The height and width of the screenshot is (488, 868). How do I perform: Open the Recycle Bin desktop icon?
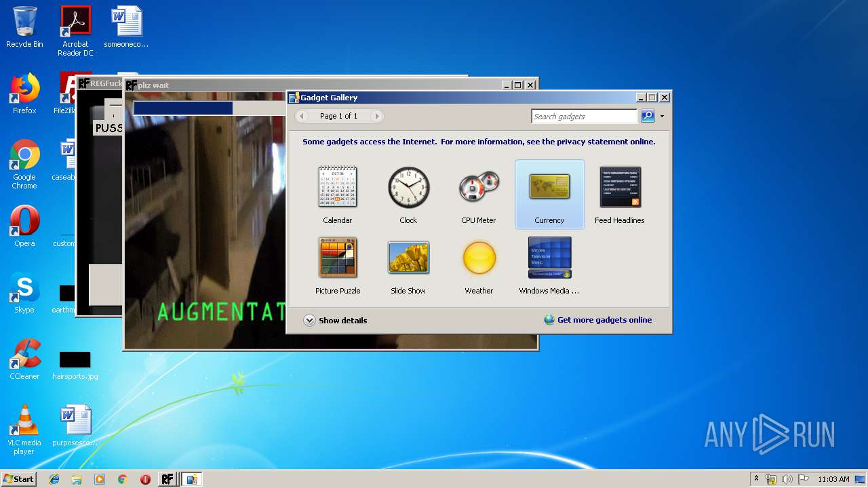tap(24, 27)
